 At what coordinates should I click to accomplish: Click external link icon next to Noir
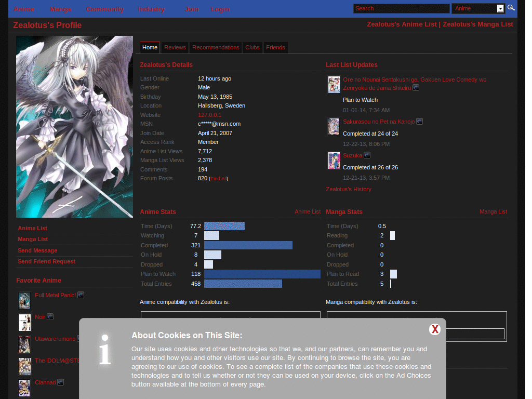click(x=50, y=316)
